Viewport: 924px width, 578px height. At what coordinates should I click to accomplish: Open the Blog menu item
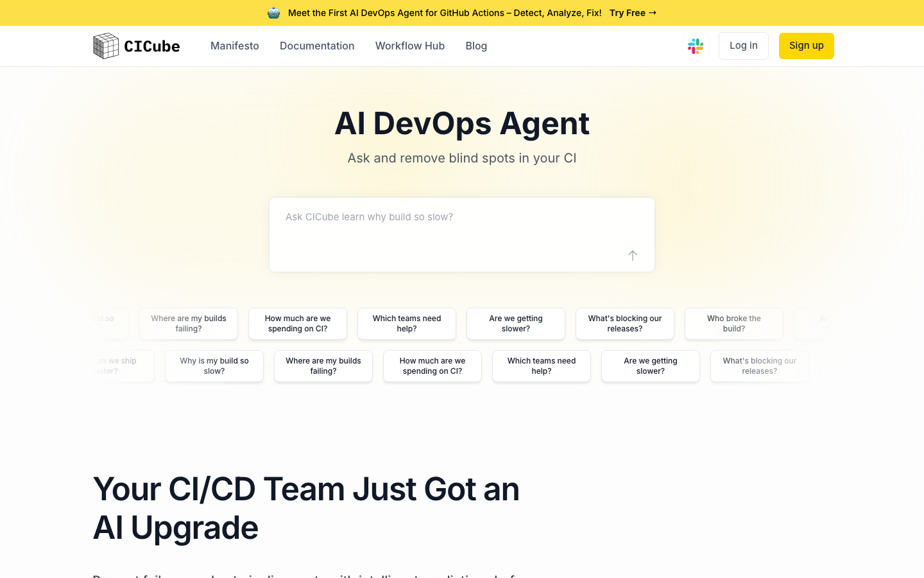(x=476, y=46)
